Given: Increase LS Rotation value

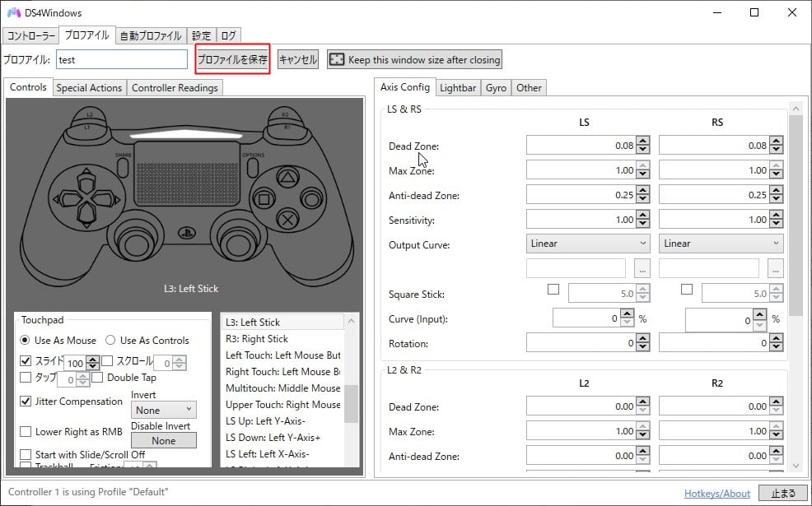Looking at the screenshot, I should tap(642, 338).
